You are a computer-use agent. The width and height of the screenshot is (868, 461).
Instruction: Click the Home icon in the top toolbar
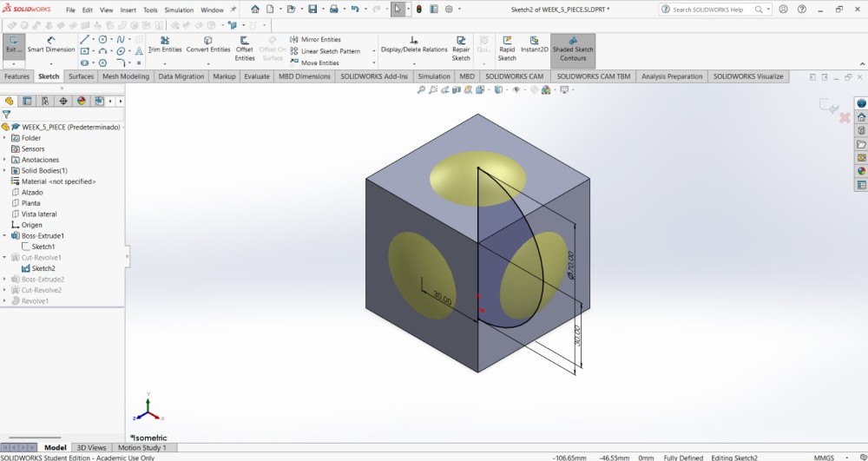click(x=254, y=9)
